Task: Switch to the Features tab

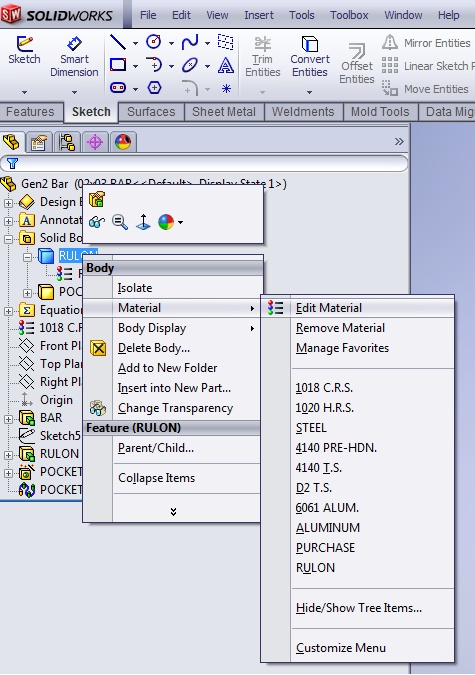Action: pyautogui.click(x=30, y=112)
